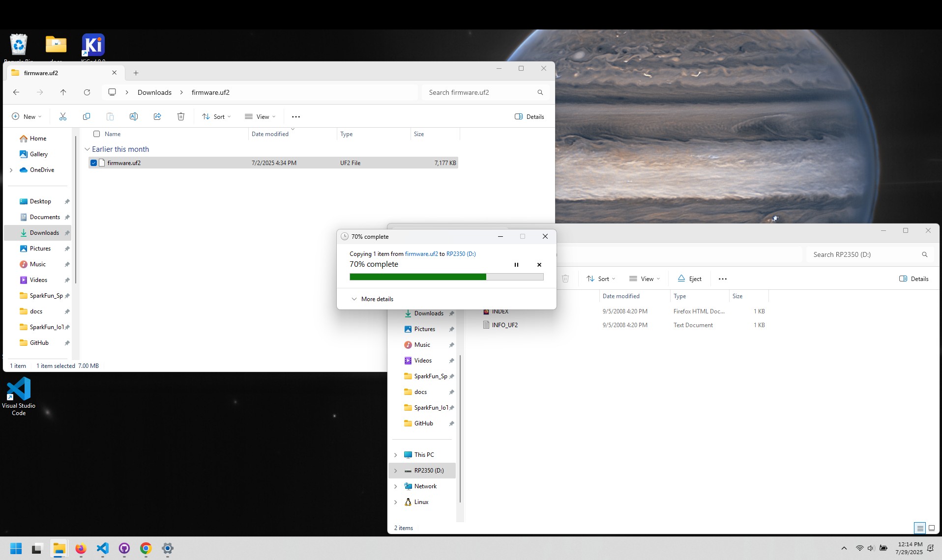Collapse the Earlier this month group
This screenshot has width=942, height=560.
[87, 149]
